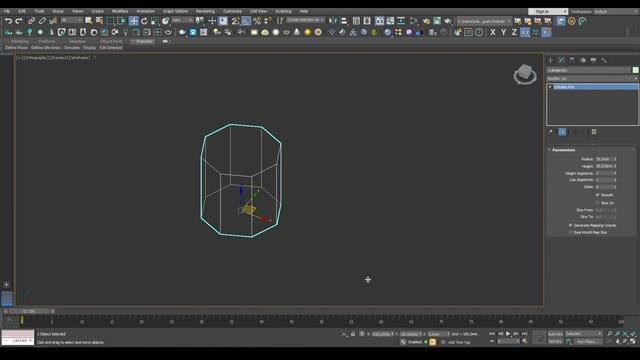Open reference coordinate system View dropdown

[182, 20]
